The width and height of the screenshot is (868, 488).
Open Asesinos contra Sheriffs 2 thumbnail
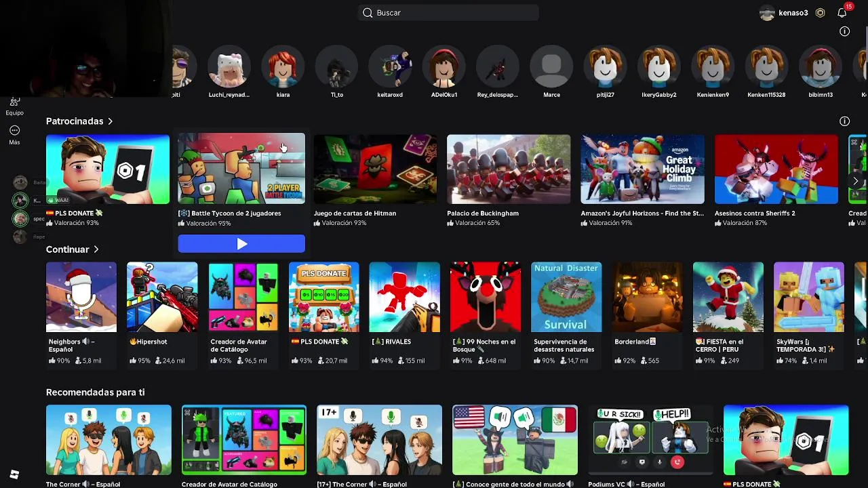(776, 169)
